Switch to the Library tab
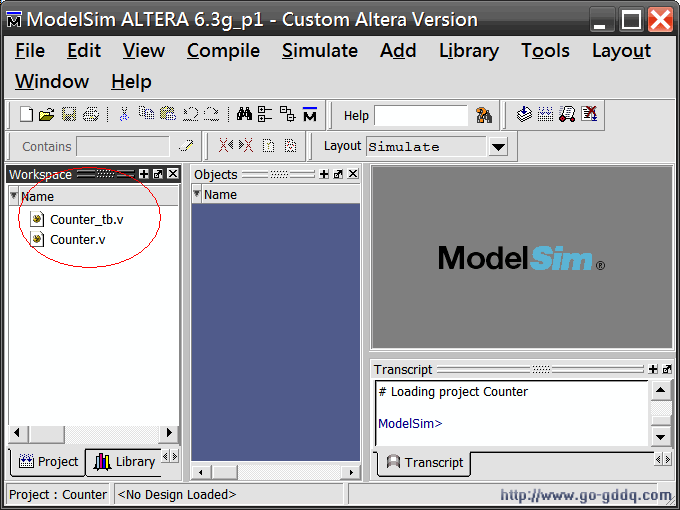 pos(125,461)
